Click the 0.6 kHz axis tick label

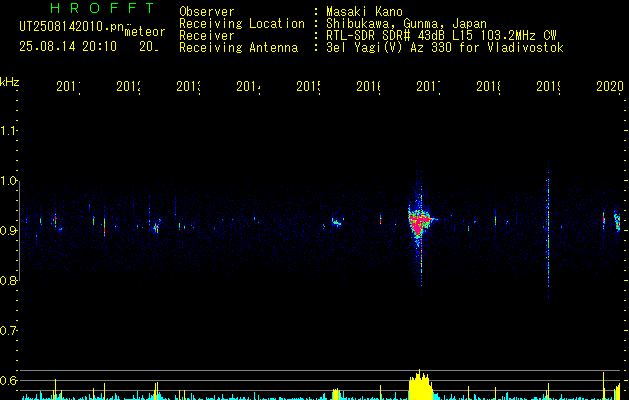tap(8, 380)
